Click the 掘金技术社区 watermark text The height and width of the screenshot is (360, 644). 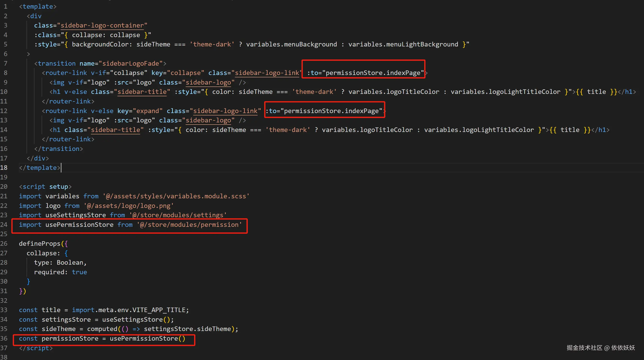click(584, 348)
